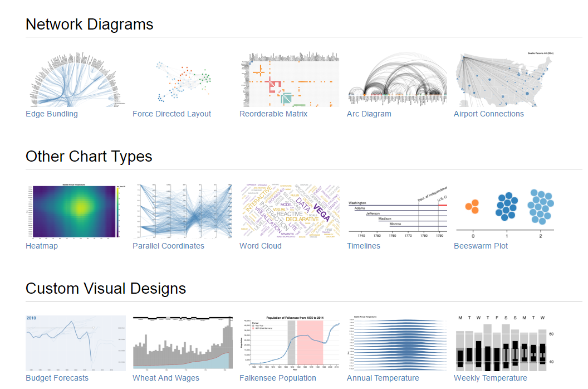This screenshot has height=389, width=588.
Task: Click the Airport Connections text link
Action: pyautogui.click(x=488, y=114)
